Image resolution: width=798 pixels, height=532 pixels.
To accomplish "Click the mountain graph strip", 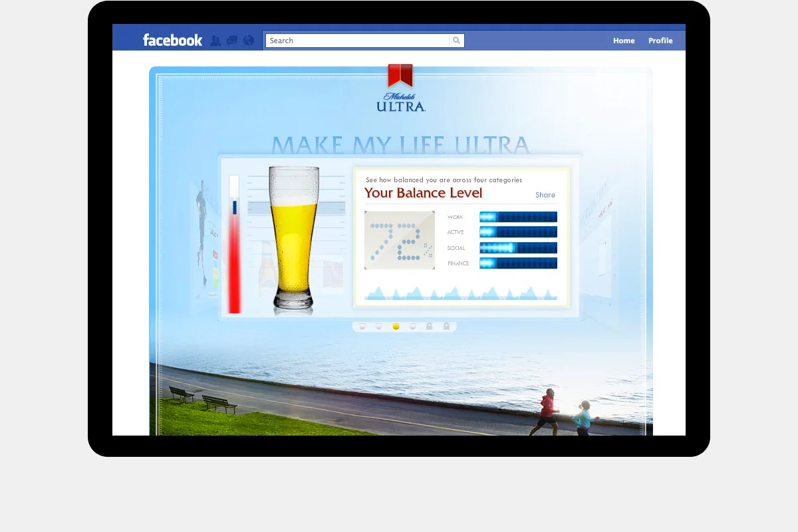I will (461, 293).
